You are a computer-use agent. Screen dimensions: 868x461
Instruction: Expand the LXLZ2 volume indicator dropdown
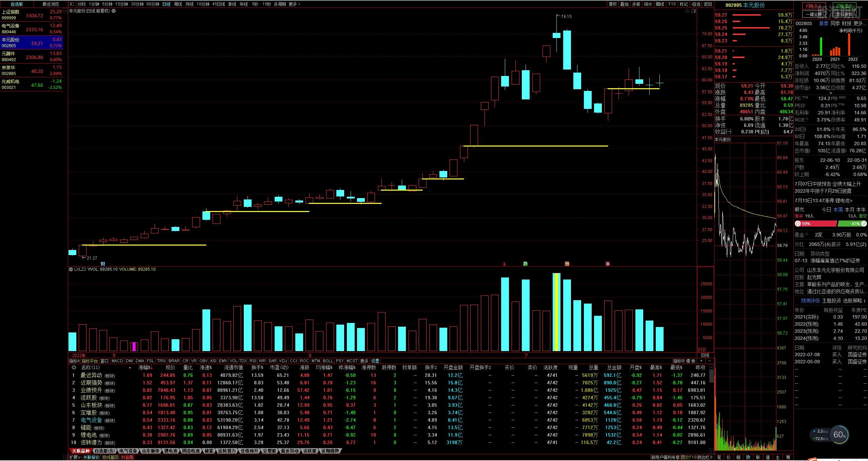click(x=71, y=269)
